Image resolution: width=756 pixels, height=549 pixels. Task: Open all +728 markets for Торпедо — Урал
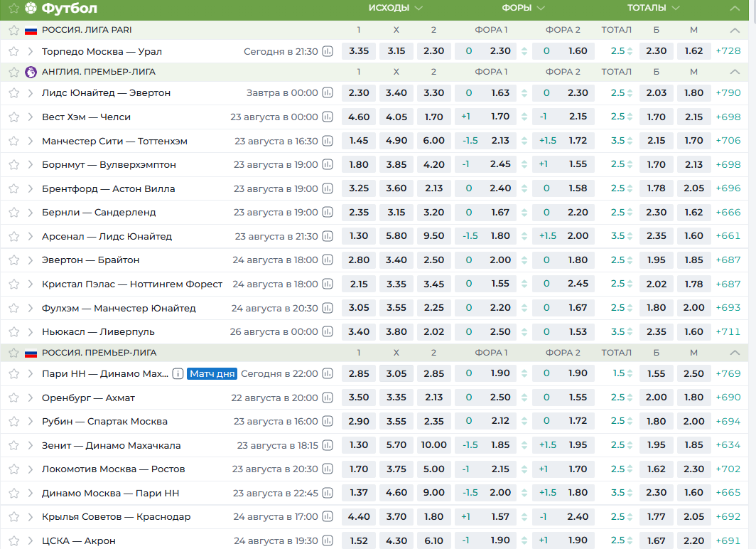(728, 51)
